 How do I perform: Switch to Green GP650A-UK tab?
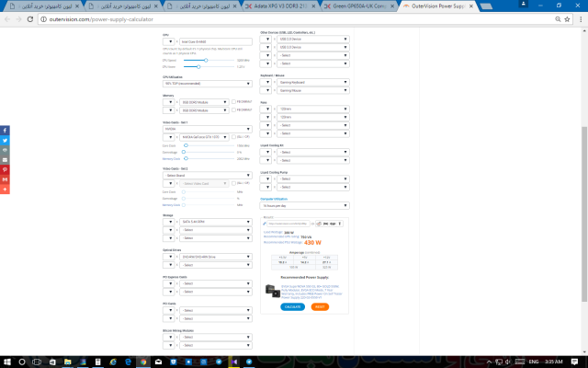tap(359, 6)
